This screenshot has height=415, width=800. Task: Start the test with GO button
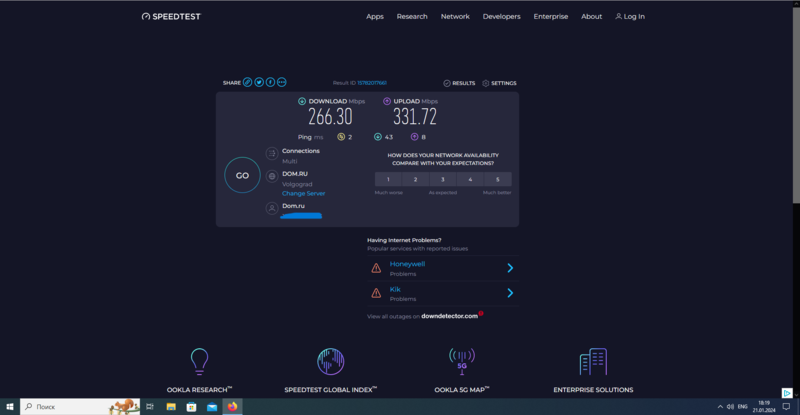[x=242, y=175]
